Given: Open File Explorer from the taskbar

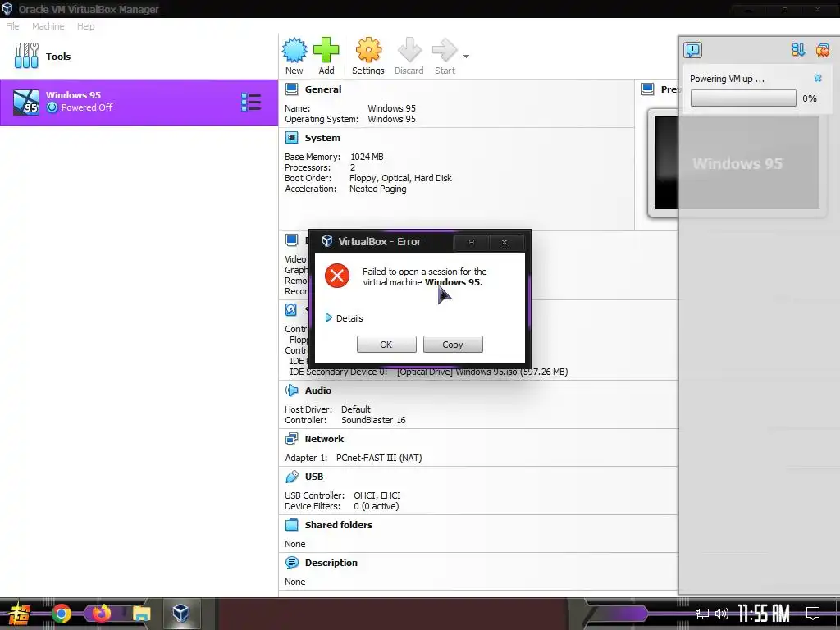Looking at the screenshot, I should (141, 614).
